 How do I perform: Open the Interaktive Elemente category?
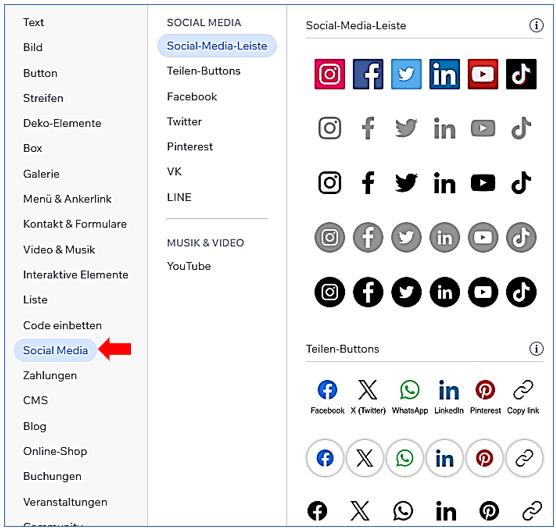click(x=76, y=275)
